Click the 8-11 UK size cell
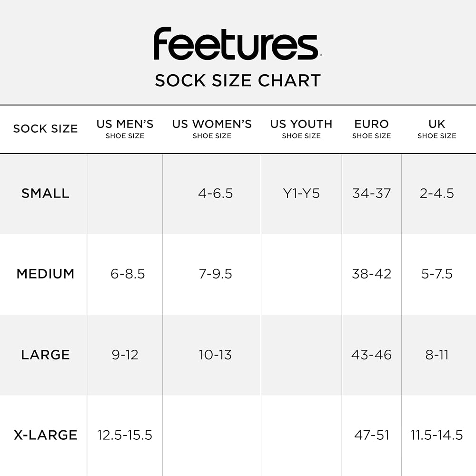 437,355
